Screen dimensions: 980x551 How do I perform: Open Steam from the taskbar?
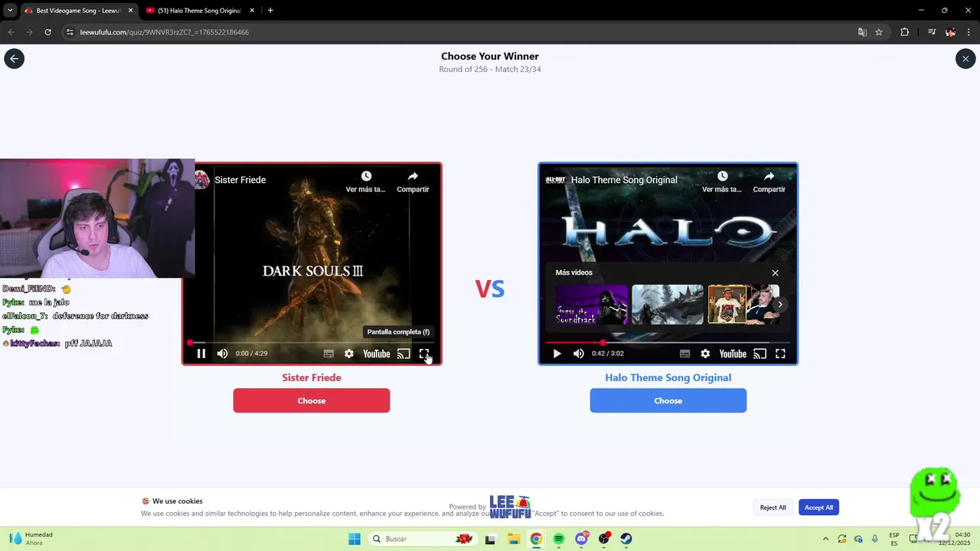pos(626,539)
